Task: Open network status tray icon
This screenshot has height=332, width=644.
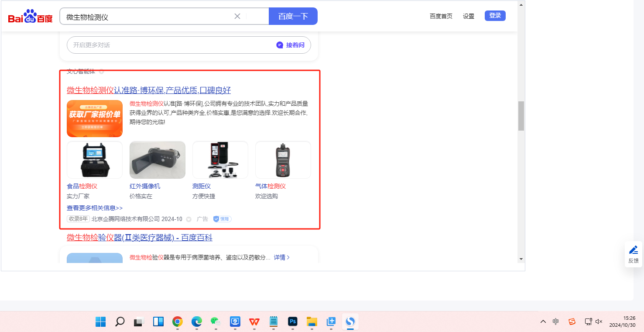Action: 588,322
